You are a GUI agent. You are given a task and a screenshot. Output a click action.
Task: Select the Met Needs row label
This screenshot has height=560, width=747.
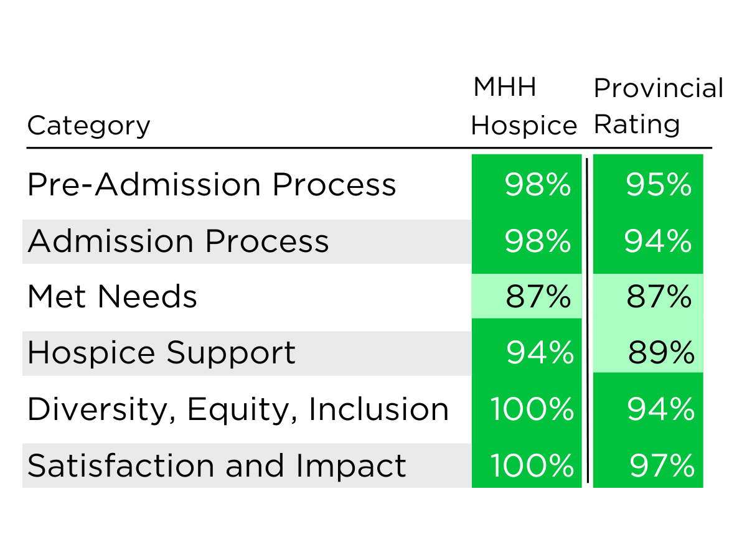click(x=113, y=297)
